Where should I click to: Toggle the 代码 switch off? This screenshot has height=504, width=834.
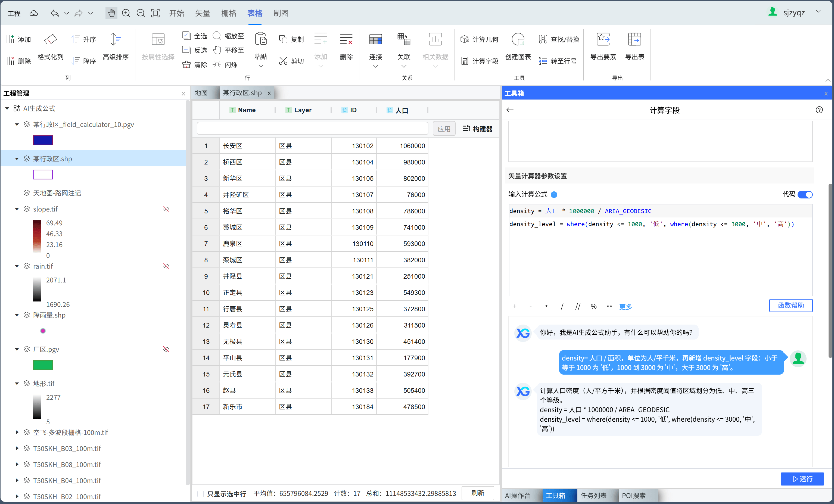[805, 195]
